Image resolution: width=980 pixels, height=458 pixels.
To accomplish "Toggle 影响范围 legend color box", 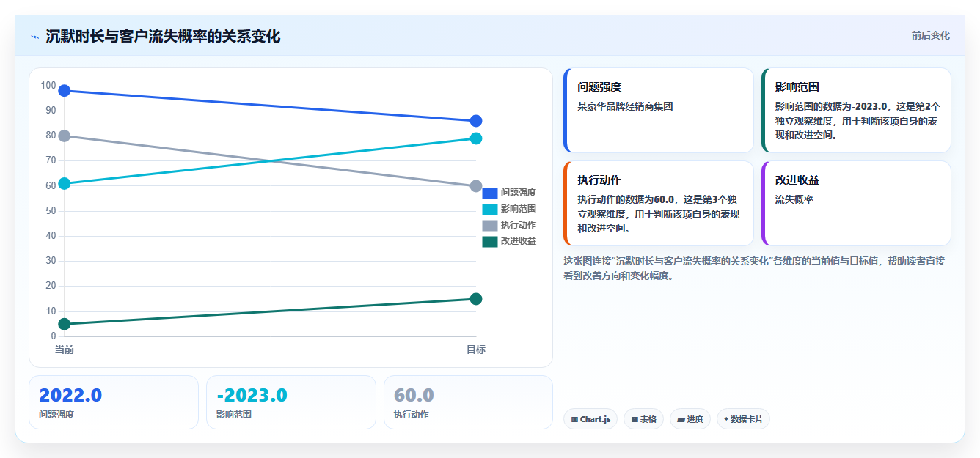I will coord(490,209).
